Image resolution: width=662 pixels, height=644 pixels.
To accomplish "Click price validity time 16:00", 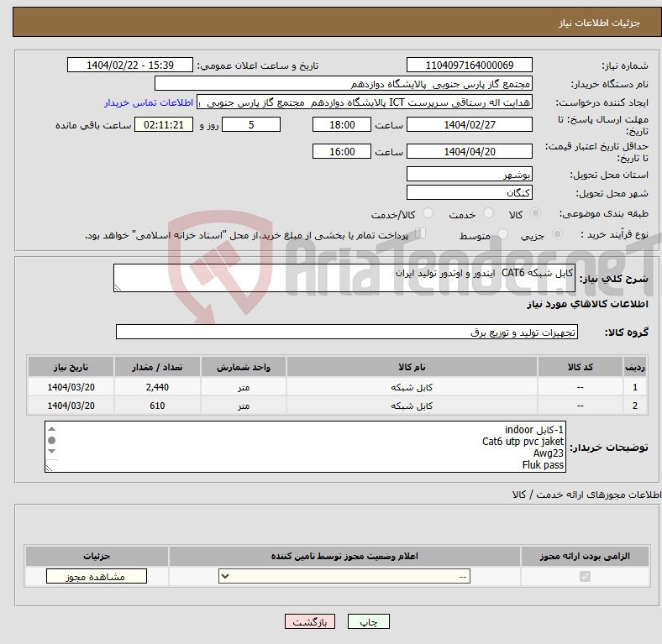I will pos(342,151).
